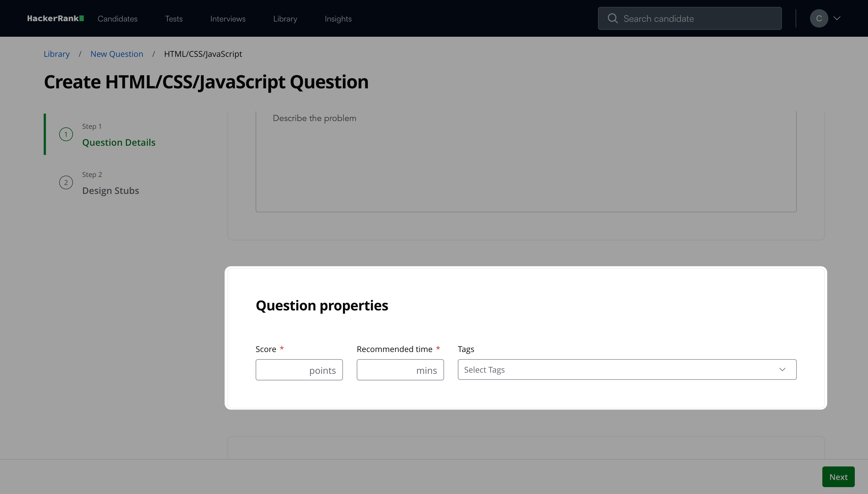Expand the Select Tags dropdown arrow

[x=782, y=369]
